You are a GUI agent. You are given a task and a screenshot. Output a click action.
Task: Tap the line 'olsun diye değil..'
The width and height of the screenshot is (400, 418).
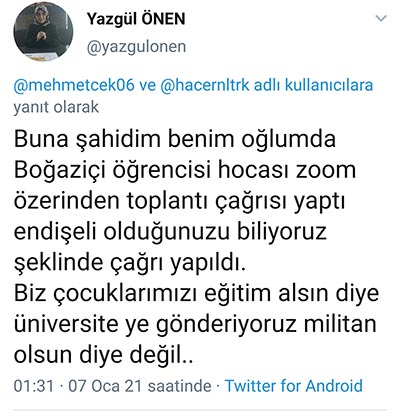point(103,355)
